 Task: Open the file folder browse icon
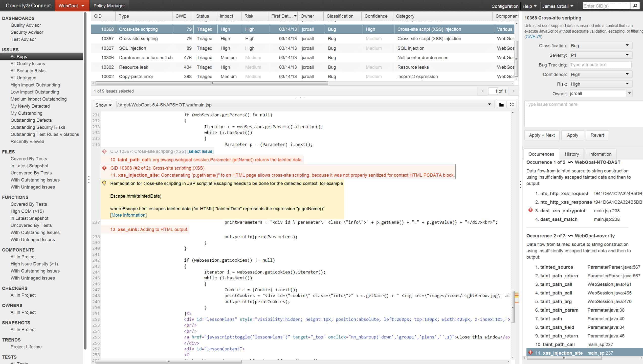[501, 105]
